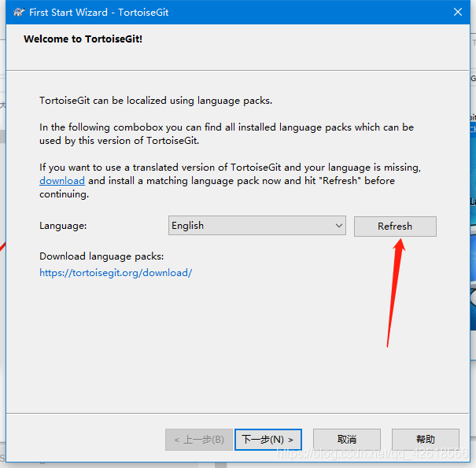This screenshot has height=468, width=476.
Task: Click the Download language packs: label
Action: [x=101, y=256]
